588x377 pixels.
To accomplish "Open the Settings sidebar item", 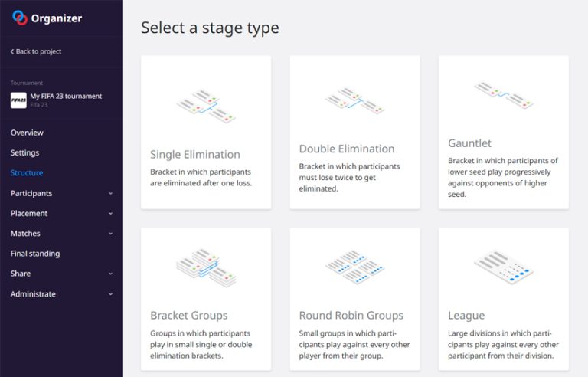I will 24,152.
